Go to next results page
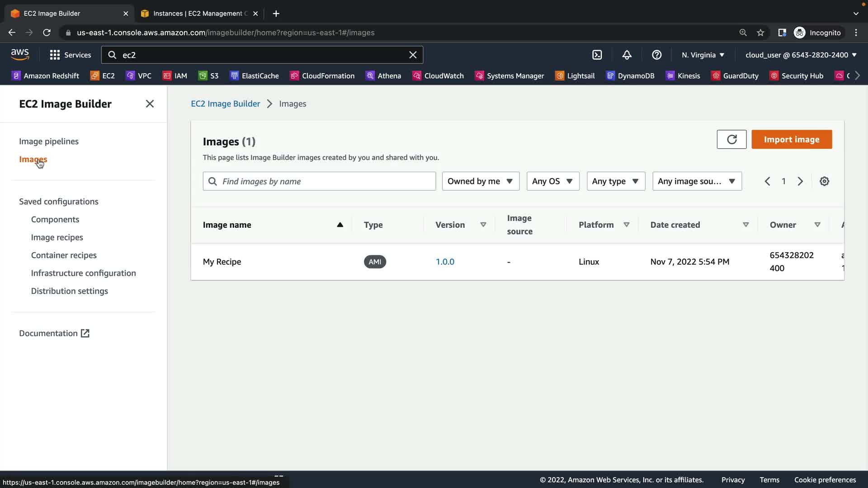The height and width of the screenshot is (488, 868). point(800,181)
